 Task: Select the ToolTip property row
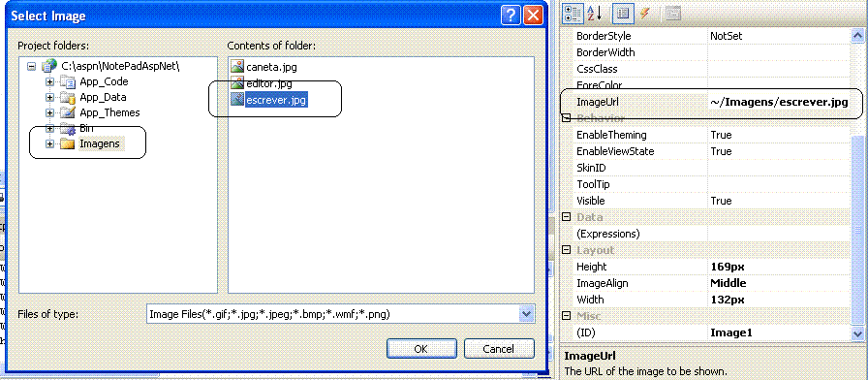coord(711,184)
